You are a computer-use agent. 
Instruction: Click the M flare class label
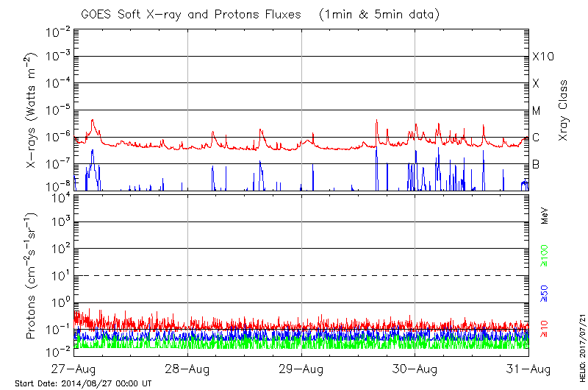pos(537,111)
